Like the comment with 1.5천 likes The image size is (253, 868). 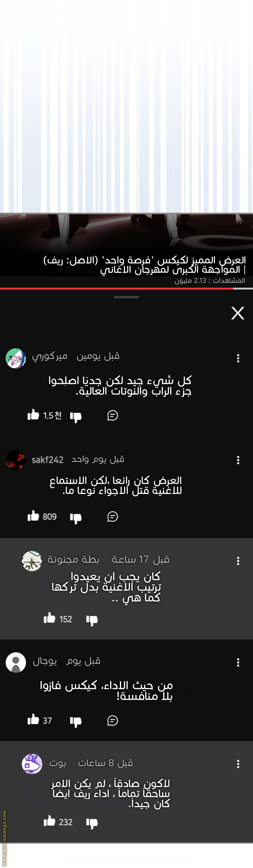coord(33,415)
